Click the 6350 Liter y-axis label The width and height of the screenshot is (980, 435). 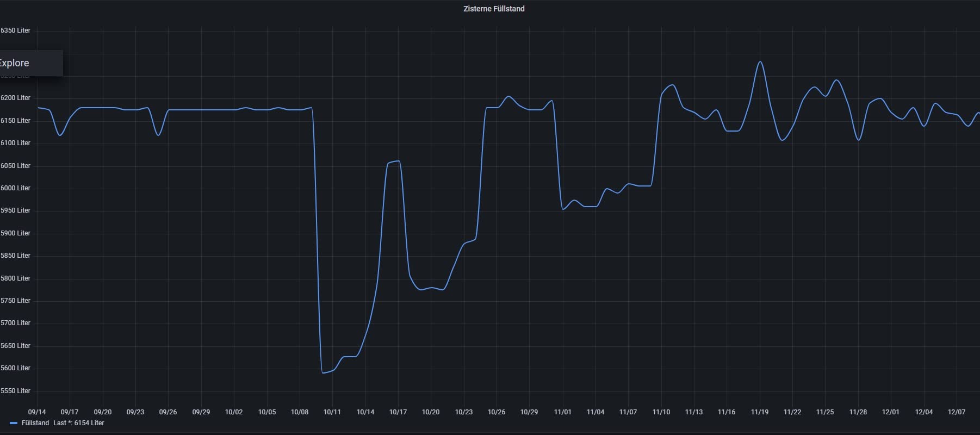point(15,30)
